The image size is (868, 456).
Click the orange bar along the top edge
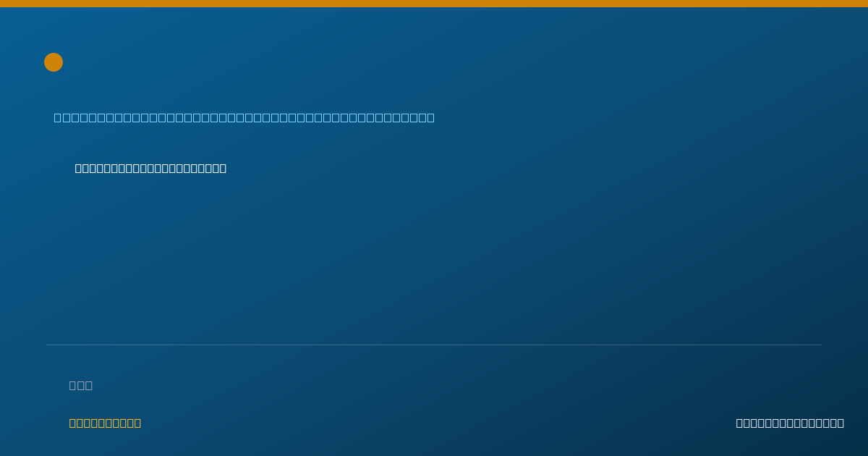434,4
